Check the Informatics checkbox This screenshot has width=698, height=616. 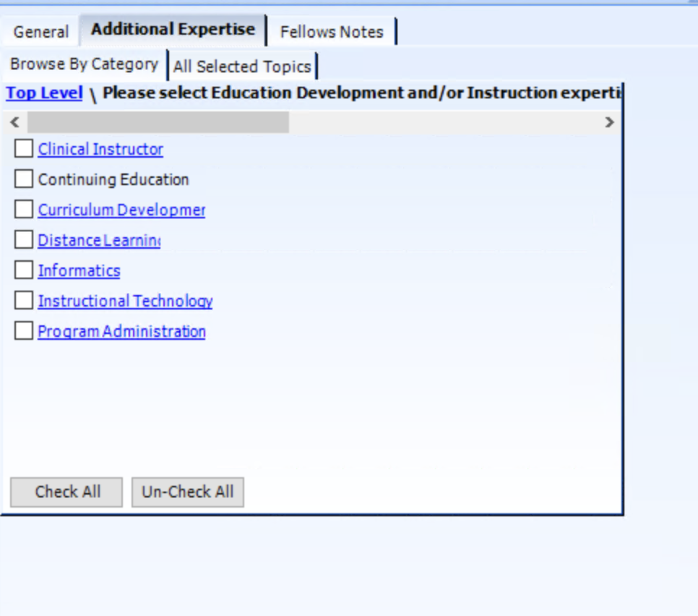click(x=22, y=270)
